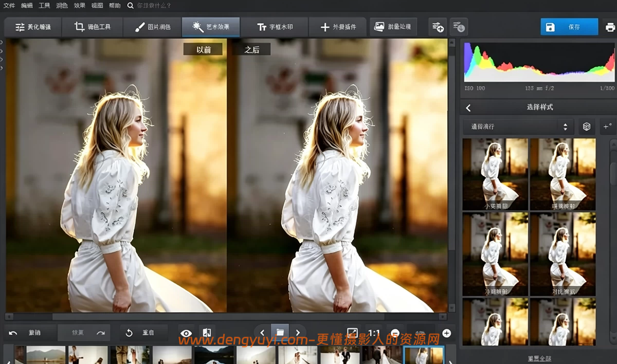
Task: Click the magnifier search icon
Action: [x=130, y=6]
